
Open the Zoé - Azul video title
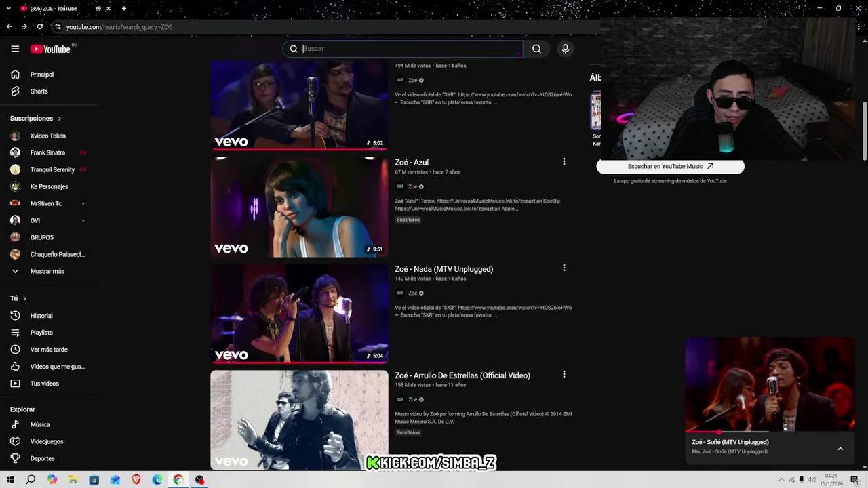tap(412, 163)
